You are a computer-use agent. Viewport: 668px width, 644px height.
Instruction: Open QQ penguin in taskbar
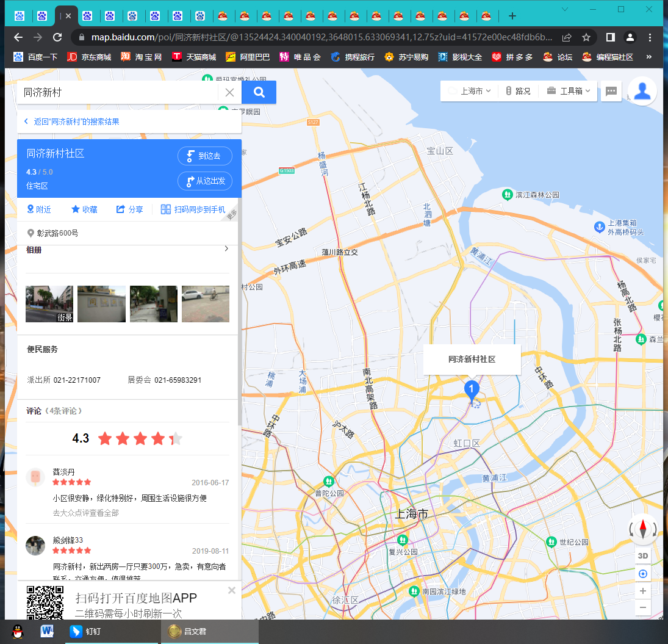(18, 631)
